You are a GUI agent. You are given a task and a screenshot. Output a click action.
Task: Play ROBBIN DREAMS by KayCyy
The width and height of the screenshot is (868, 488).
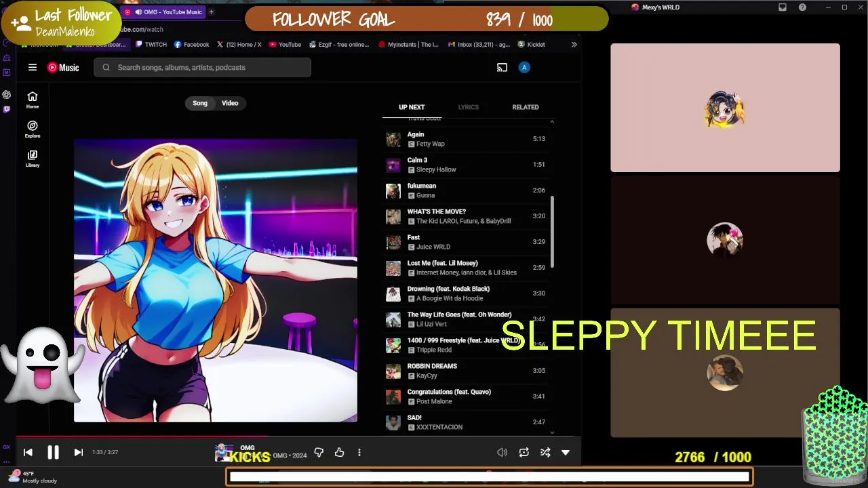[x=465, y=371]
